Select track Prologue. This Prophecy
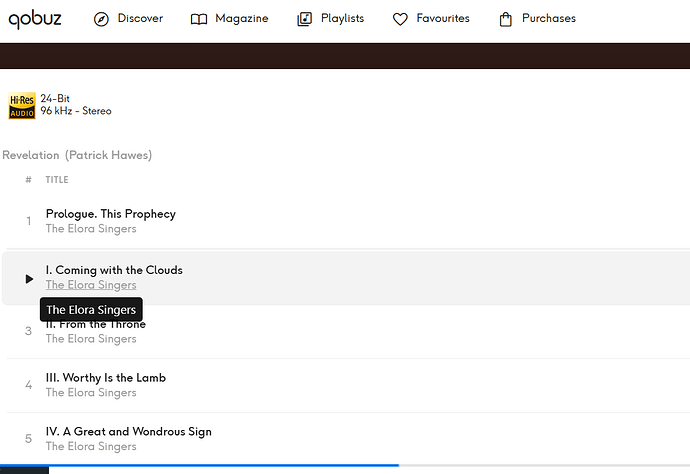690x474 pixels. coord(111,214)
